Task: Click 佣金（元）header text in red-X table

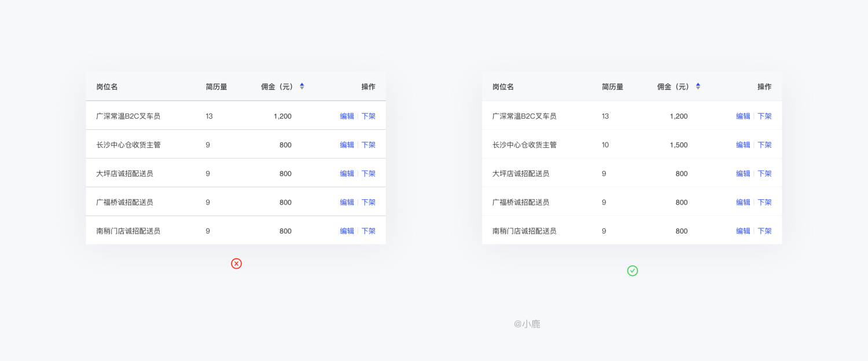Action: pos(277,86)
